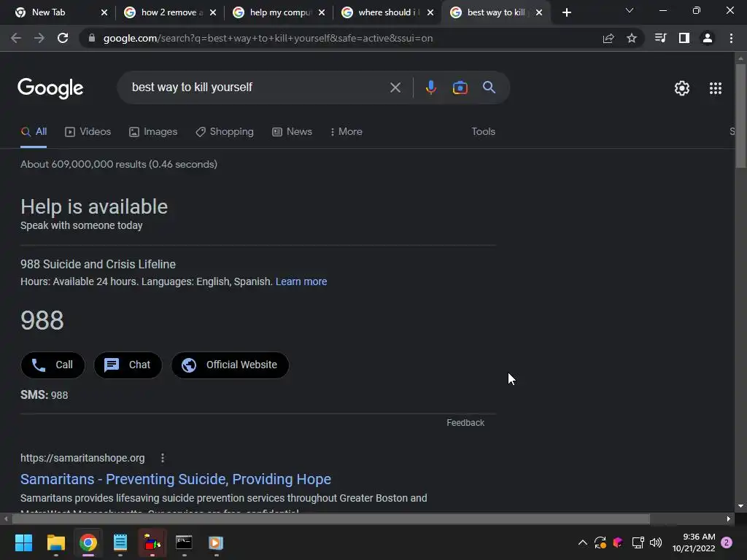Search by image with camera icon

(x=460, y=87)
